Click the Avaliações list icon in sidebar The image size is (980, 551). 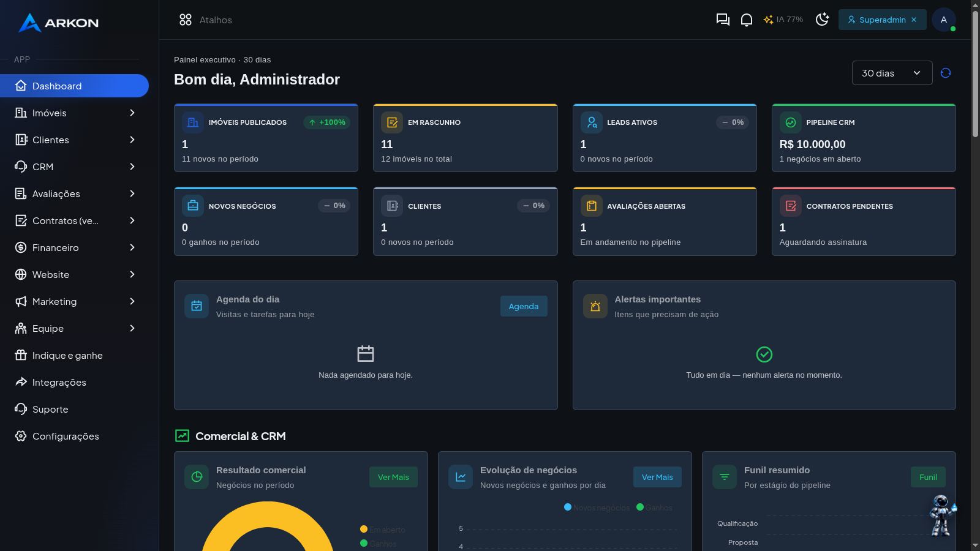[x=21, y=193]
